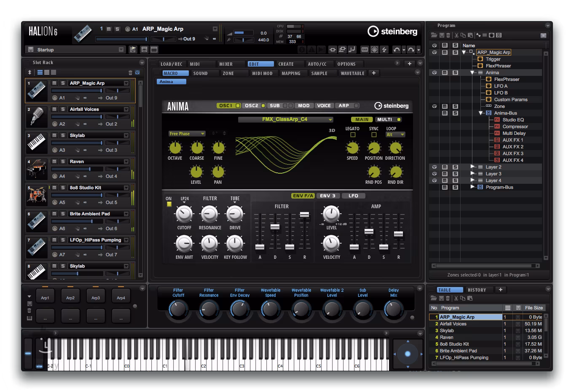Click the microphone thumbnail for Airfall Voices

pos(37,117)
